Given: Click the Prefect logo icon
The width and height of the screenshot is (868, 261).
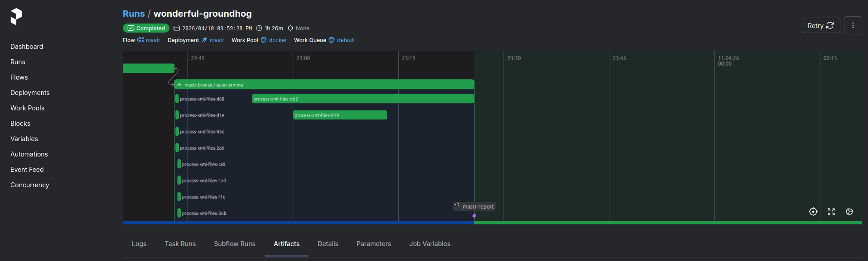Looking at the screenshot, I should coord(16,17).
